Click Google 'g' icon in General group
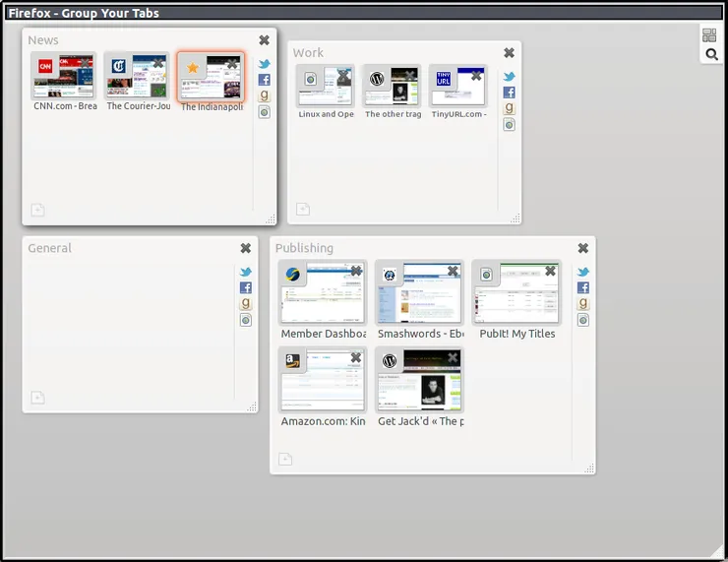Image resolution: width=728 pixels, height=562 pixels. tap(246, 303)
